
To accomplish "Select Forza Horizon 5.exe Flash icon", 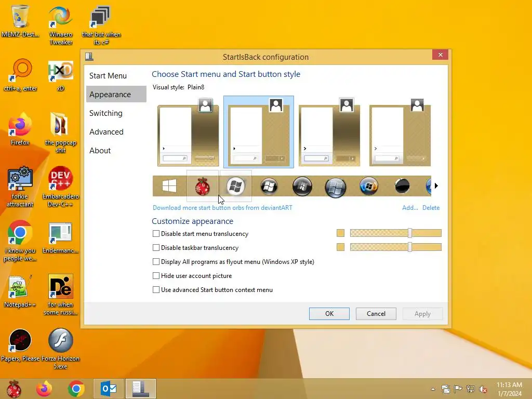I will (60, 348).
